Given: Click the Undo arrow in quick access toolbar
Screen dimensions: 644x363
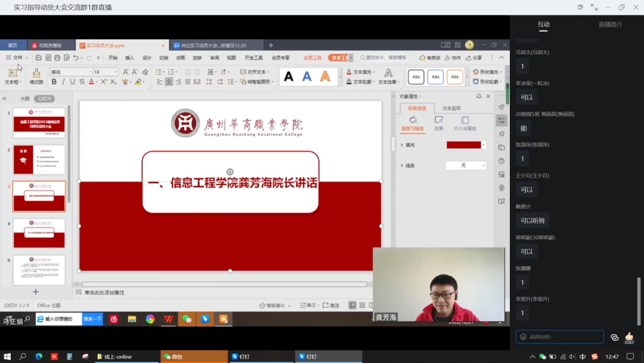Looking at the screenshot, I should 76,58.
